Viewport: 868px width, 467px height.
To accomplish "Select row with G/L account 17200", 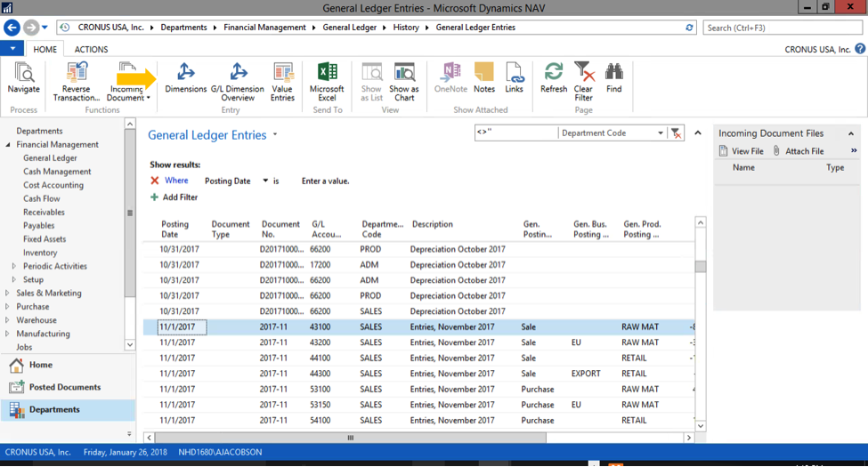I will 418,264.
